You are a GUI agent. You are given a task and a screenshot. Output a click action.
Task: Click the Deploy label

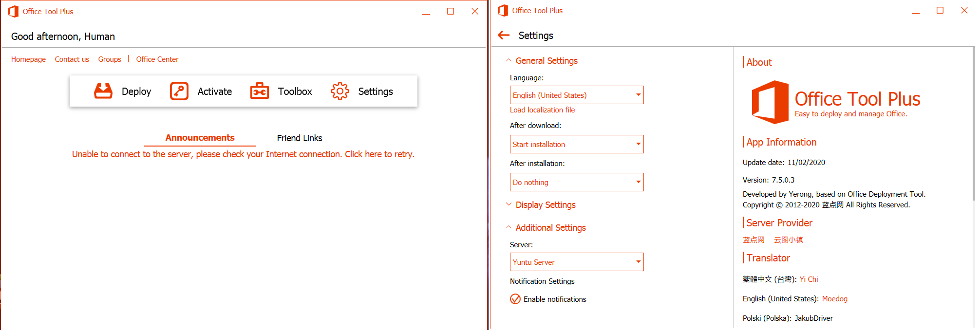click(x=136, y=92)
